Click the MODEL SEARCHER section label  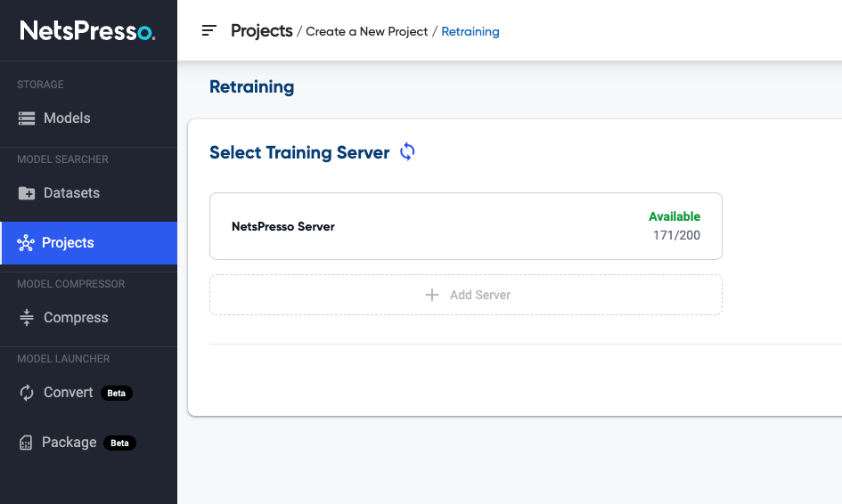pyautogui.click(x=63, y=159)
